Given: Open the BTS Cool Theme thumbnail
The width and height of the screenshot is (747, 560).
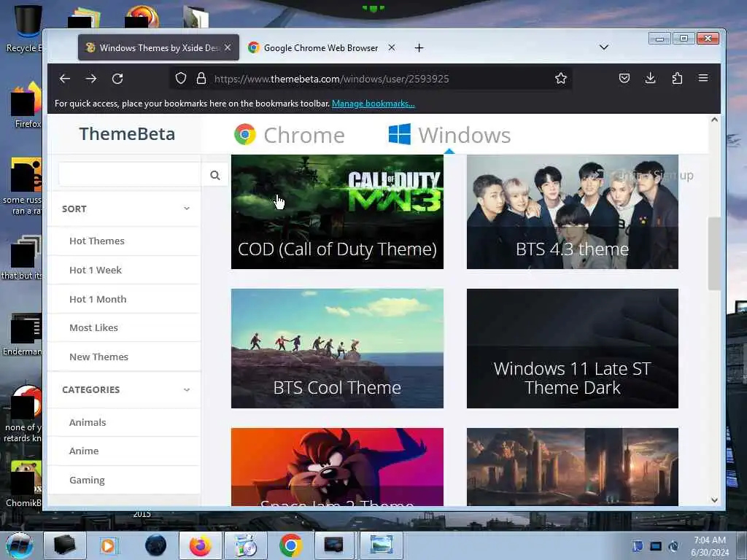Looking at the screenshot, I should (x=337, y=349).
